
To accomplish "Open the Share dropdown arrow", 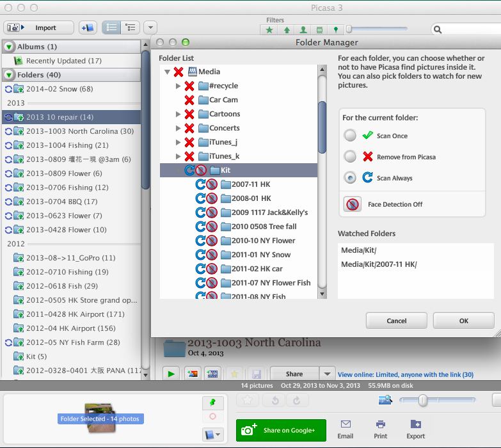I will click(327, 374).
